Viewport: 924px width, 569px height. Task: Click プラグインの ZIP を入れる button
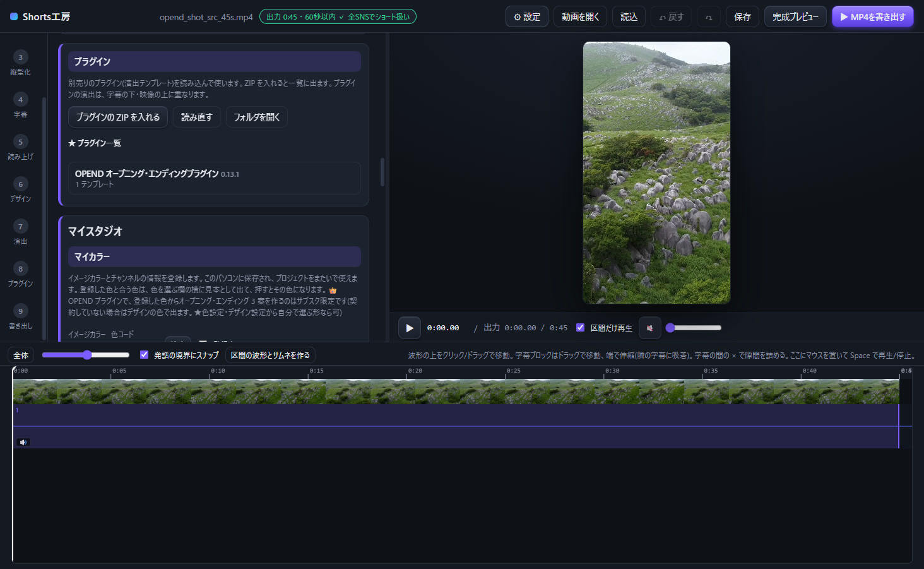click(x=118, y=117)
